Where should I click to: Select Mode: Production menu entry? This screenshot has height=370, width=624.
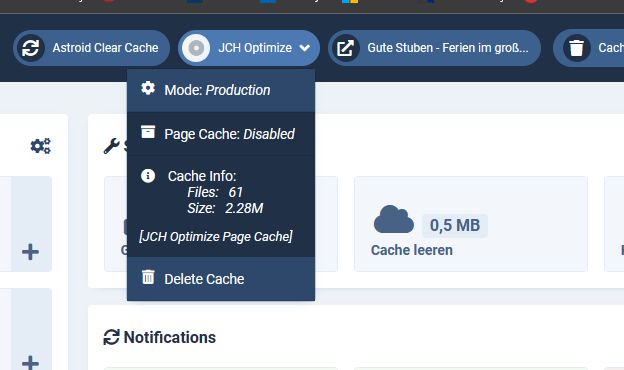pyautogui.click(x=221, y=90)
